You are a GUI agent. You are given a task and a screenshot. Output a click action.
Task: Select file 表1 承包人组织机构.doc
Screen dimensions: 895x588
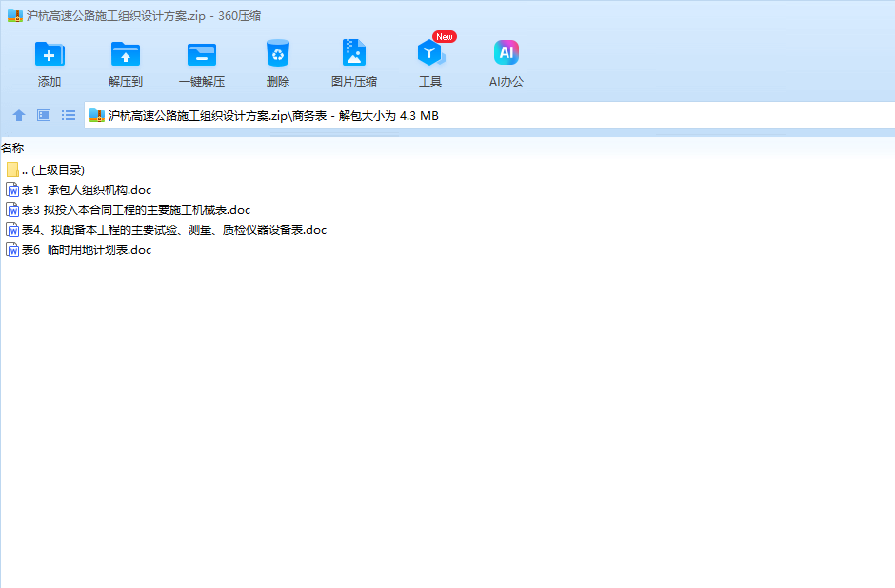[x=79, y=190]
